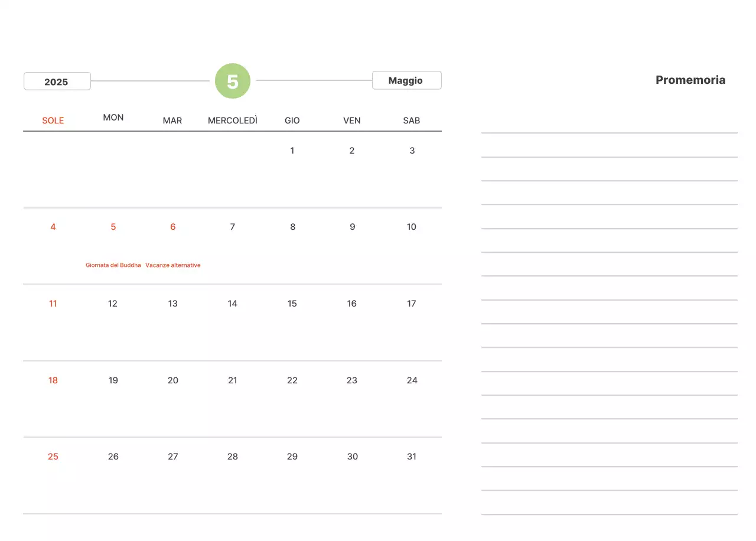Select date 17 in Saturday column
756x541 pixels.
(412, 304)
